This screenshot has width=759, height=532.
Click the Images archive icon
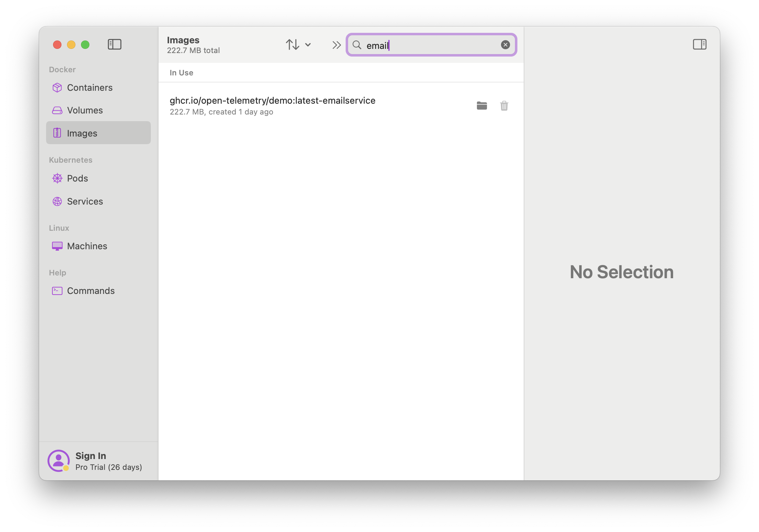pyautogui.click(x=57, y=133)
